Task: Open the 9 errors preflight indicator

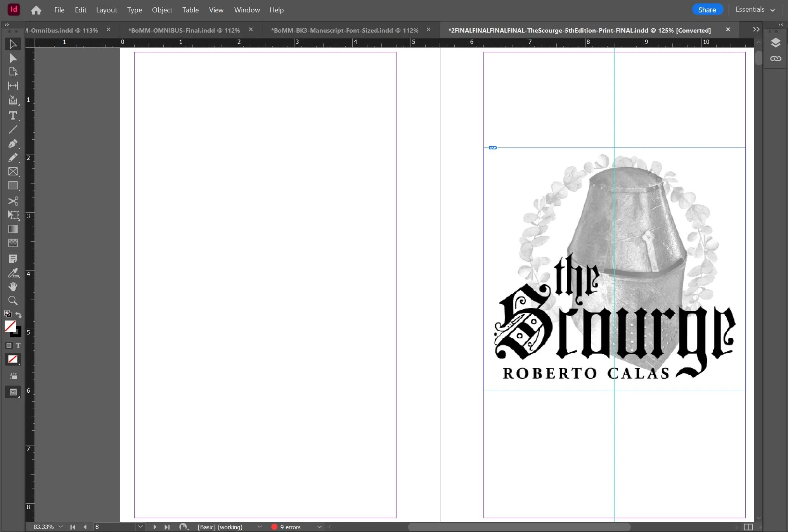Action: (x=291, y=527)
